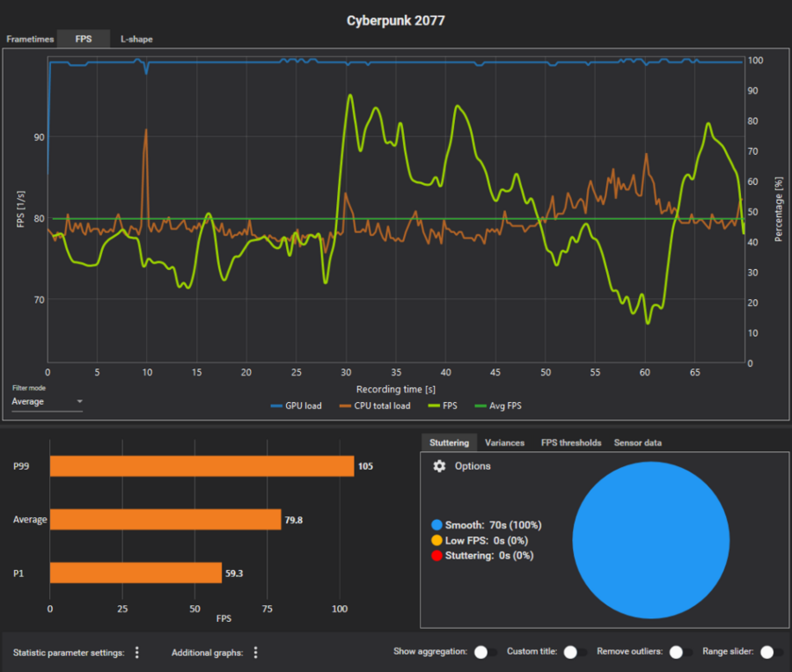This screenshot has height=672, width=792.
Task: Open Additional graphs three-dot menu
Action: pos(255,653)
